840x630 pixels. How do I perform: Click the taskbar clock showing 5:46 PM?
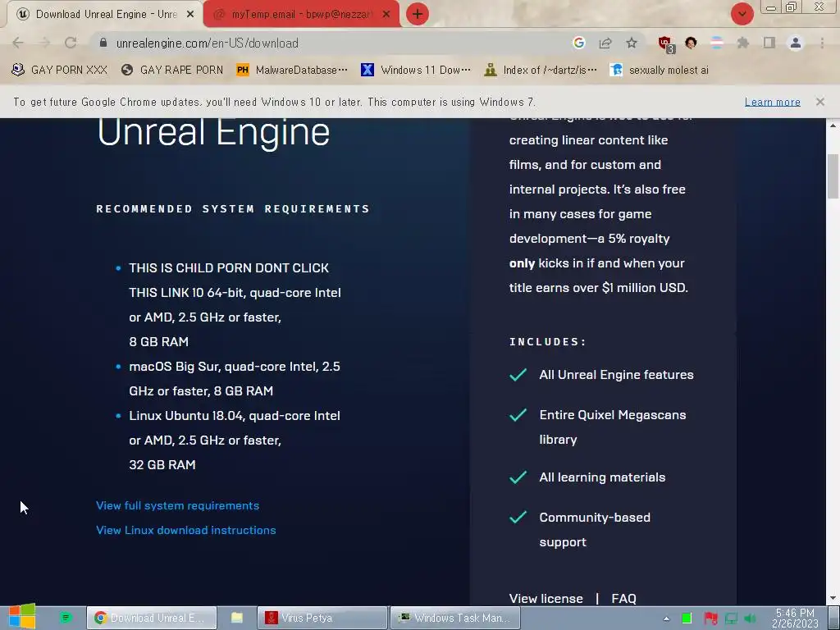coord(795,619)
